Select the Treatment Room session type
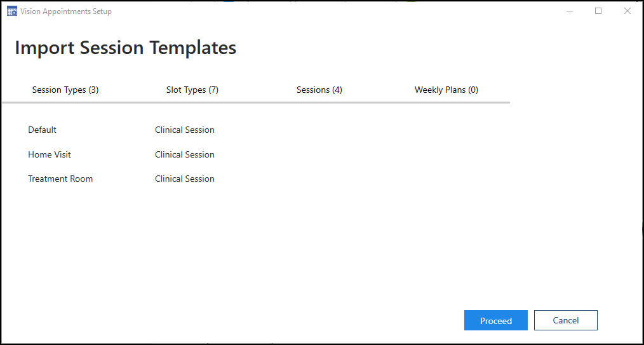 (60, 179)
